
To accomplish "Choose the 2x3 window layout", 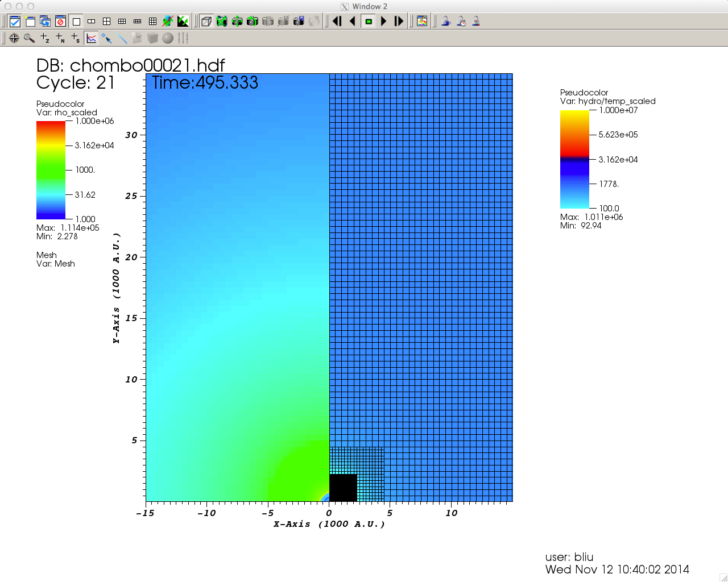I will (122, 22).
